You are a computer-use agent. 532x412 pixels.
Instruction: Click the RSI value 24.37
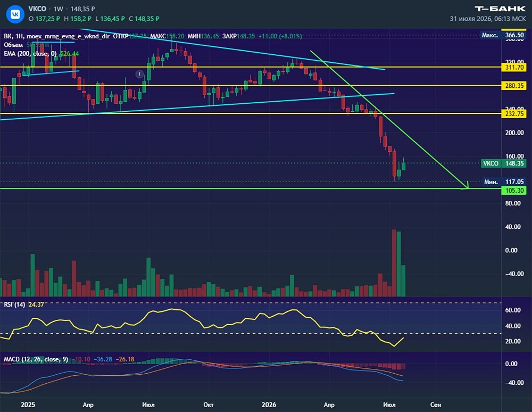coord(36,304)
